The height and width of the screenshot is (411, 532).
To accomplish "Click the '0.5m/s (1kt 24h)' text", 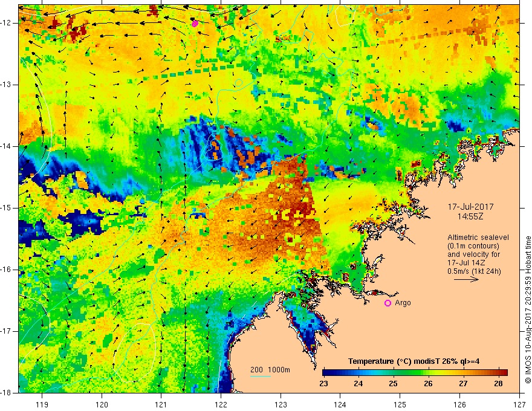I will pyautogui.click(x=474, y=271).
